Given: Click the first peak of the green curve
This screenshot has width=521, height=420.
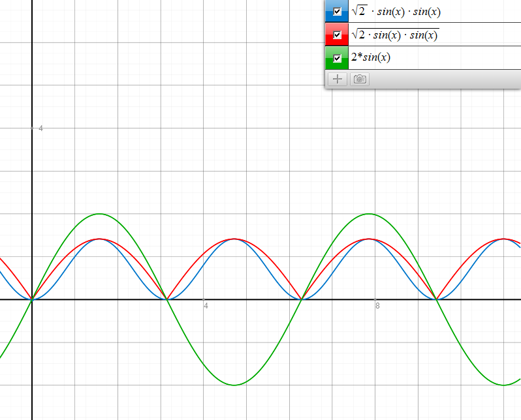Looking at the screenshot, I should 99,214.
